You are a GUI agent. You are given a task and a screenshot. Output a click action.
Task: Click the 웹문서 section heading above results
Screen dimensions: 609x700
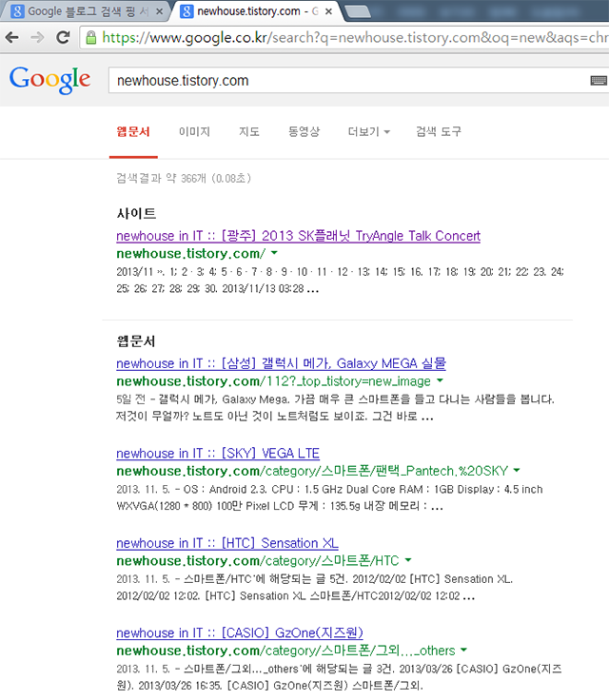(136, 341)
